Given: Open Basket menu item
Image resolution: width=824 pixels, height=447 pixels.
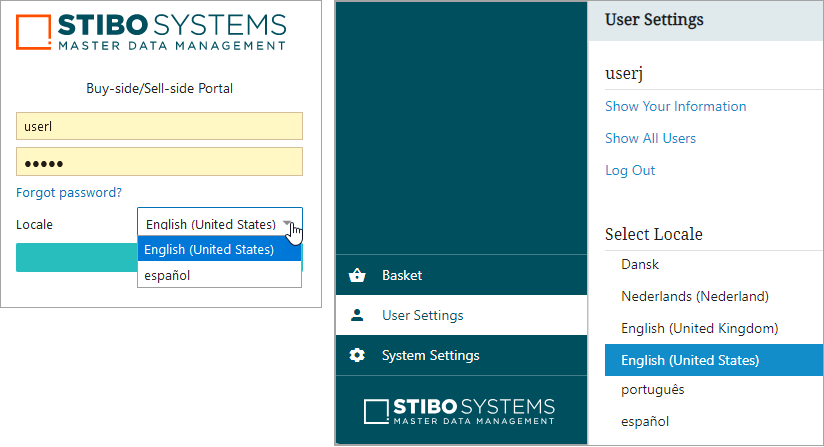Looking at the screenshot, I should 402,275.
